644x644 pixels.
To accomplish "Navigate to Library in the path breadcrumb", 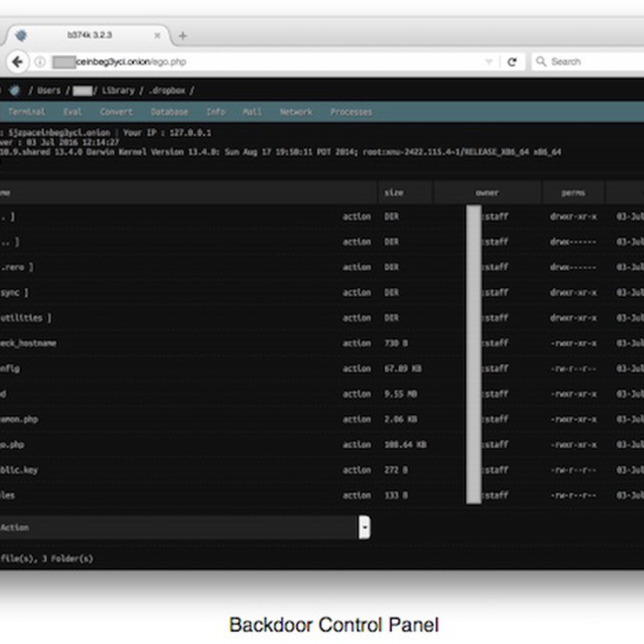I will click(118, 91).
